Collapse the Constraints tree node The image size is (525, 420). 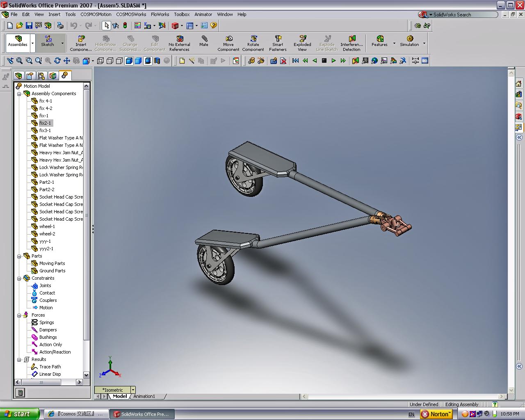(x=19, y=278)
